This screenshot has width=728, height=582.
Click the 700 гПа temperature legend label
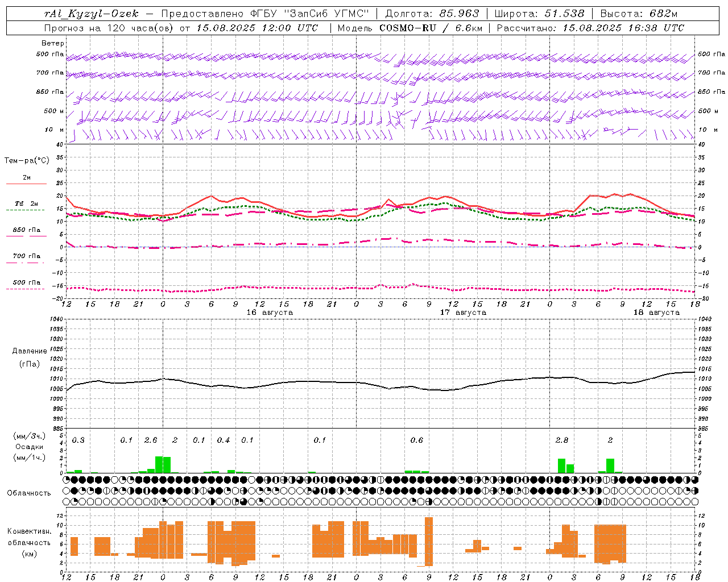[x=27, y=256]
